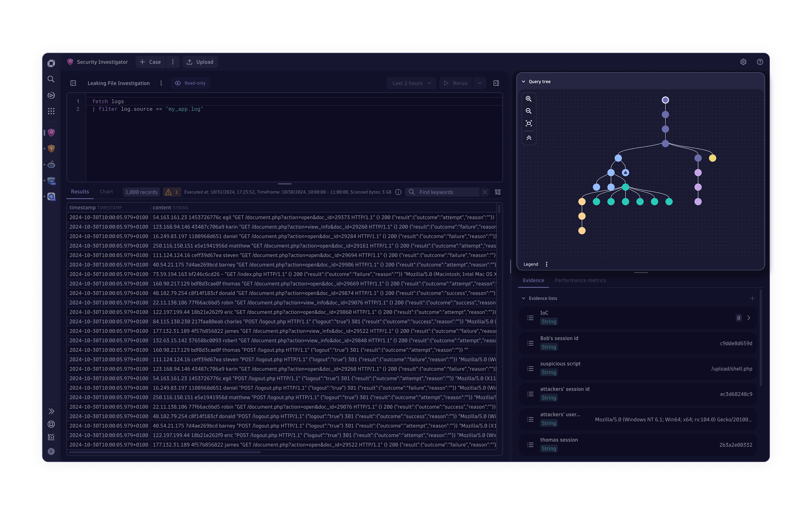Toggle left panel icon beside case title
The image size is (812, 515).
tap(73, 83)
